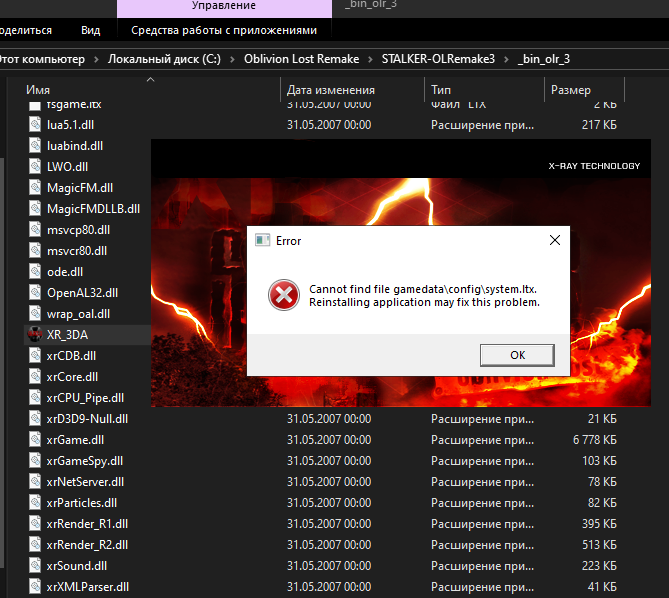
Task: Sort by the Дата изменения column header
Action: point(331,90)
